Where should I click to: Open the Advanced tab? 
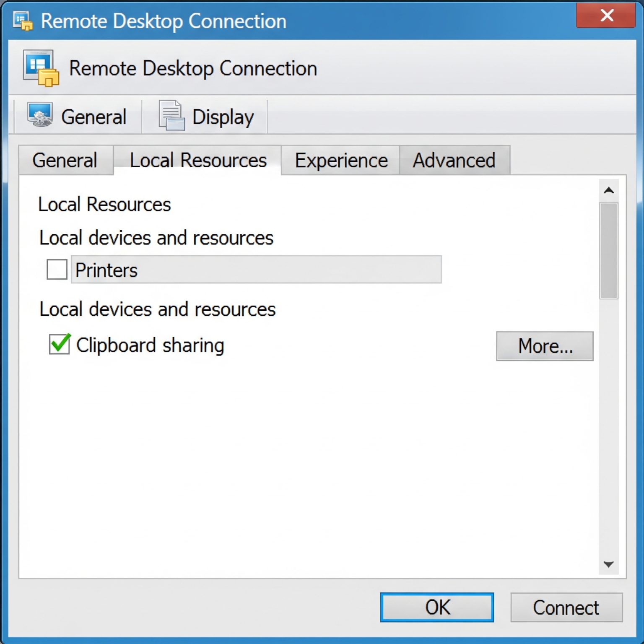[x=454, y=160]
